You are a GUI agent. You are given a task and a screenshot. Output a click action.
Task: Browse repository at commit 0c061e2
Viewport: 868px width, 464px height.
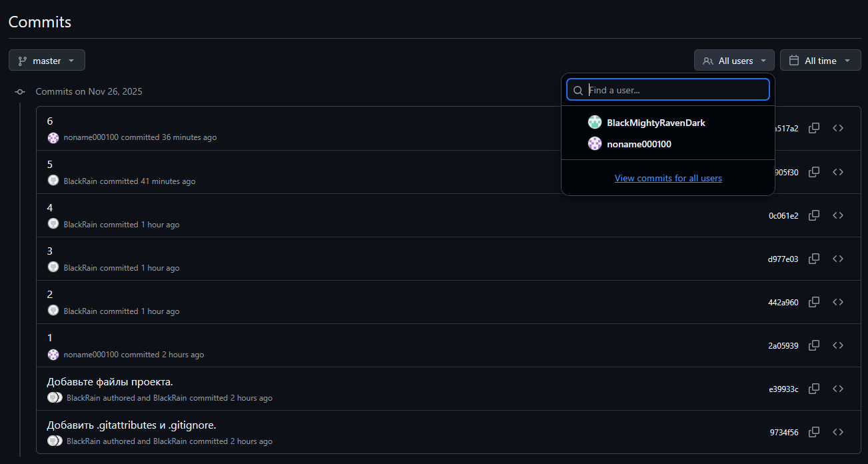point(838,215)
